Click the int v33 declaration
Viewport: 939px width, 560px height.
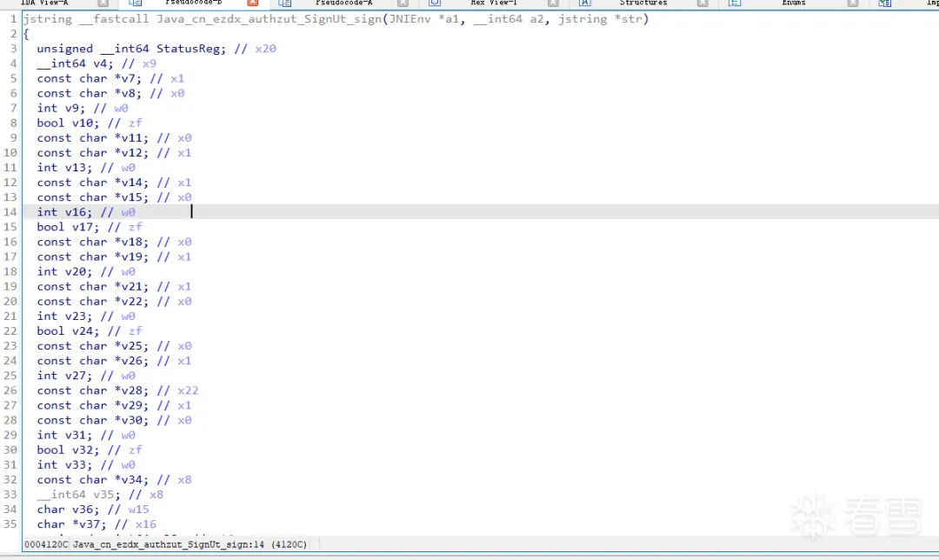[x=64, y=464]
